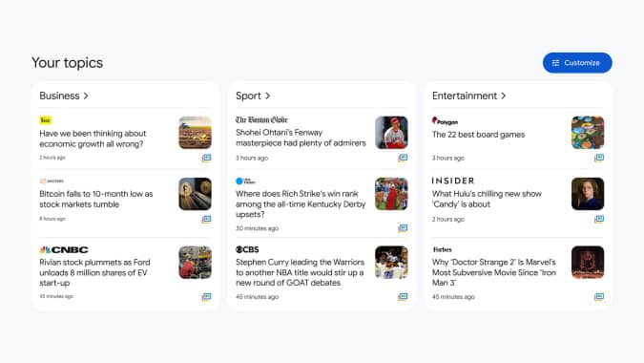Open full coverage for the board games article
Image resolution: width=644 pixels, height=363 pixels.
[599, 158]
